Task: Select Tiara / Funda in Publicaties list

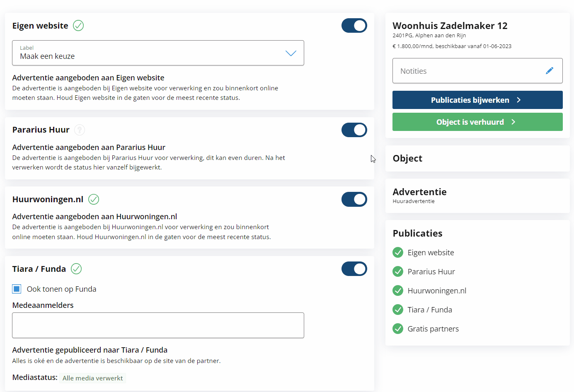Action: pyautogui.click(x=430, y=310)
